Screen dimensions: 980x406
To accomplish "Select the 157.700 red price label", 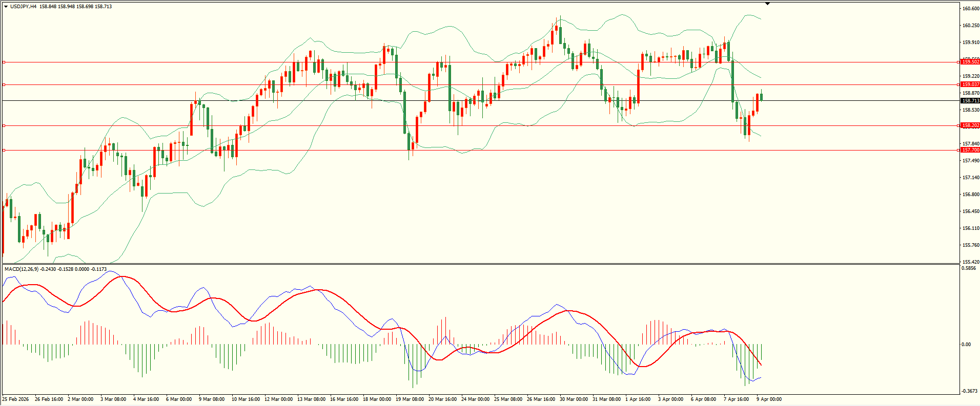I will [x=970, y=150].
